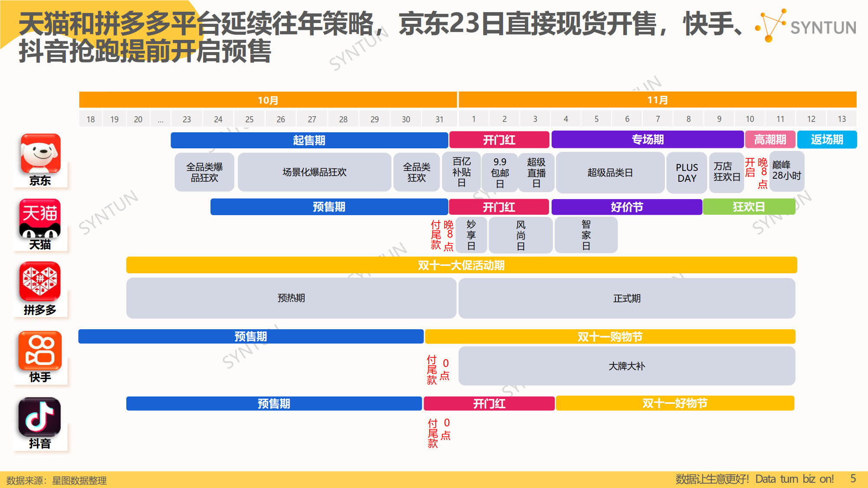868x488 pixels.
Task: Click JD's cyan 返场期 phase bar
Action: point(827,140)
